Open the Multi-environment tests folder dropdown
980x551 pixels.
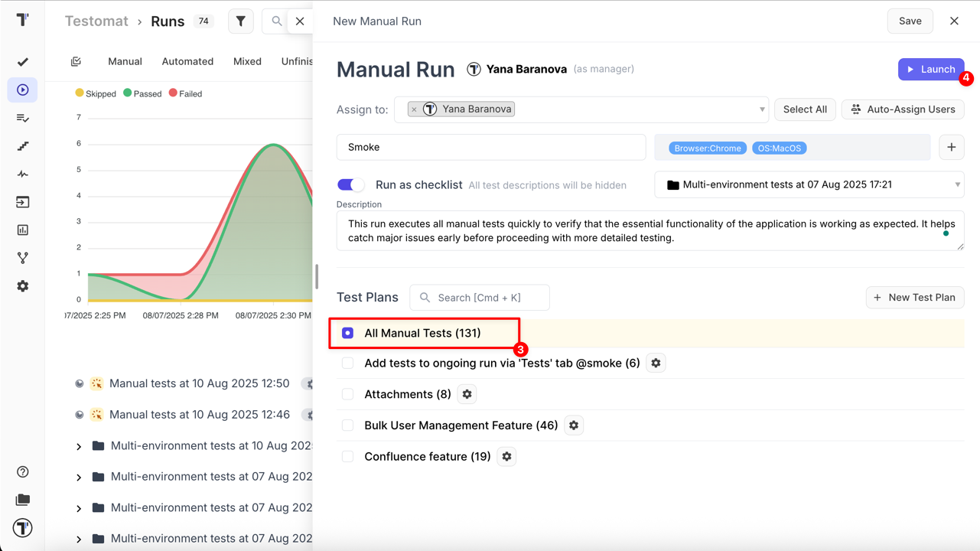956,184
